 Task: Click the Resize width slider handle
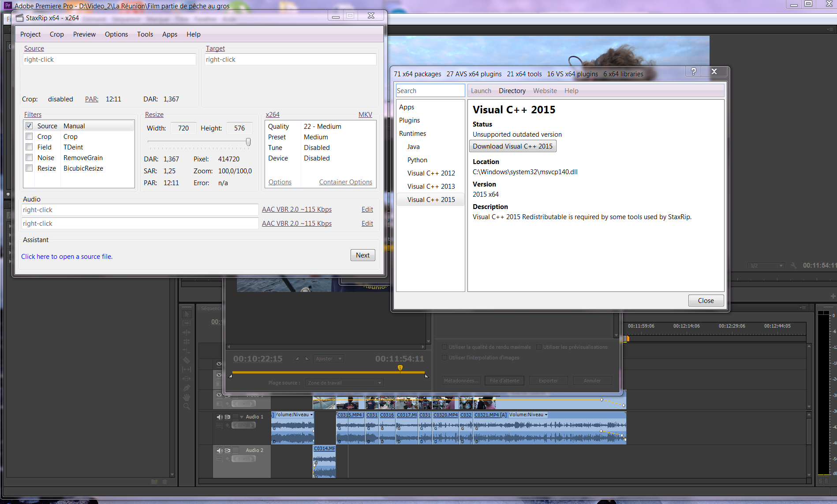pos(248,142)
